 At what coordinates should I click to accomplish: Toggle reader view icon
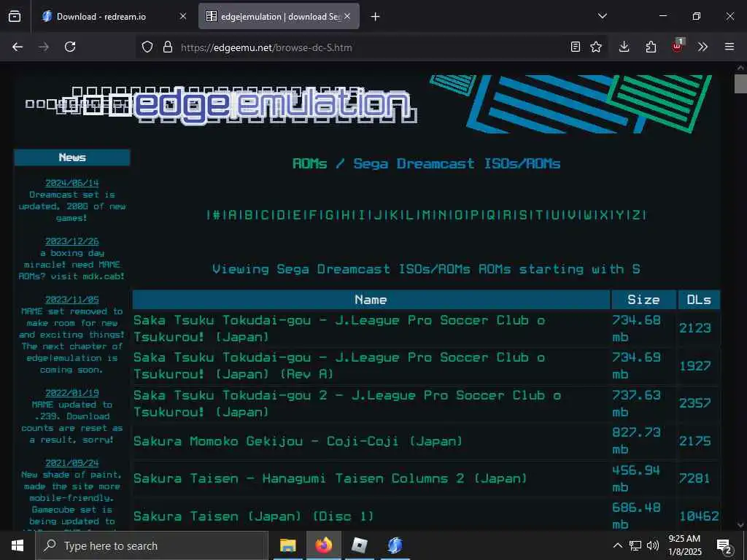tap(576, 47)
